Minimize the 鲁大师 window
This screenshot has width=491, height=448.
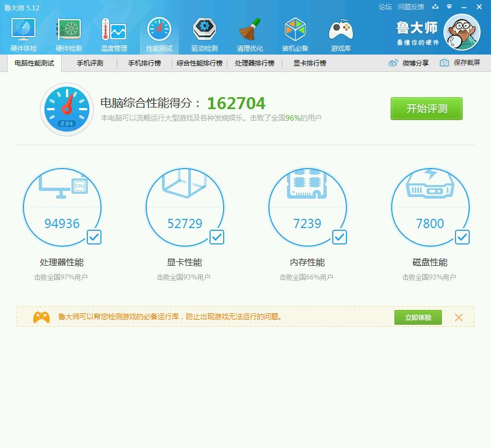click(464, 7)
